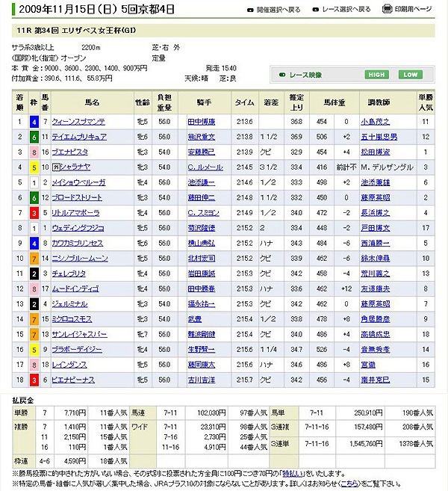Open jockey 武豊 page
This screenshot has width=448, height=491.
tap(196, 318)
